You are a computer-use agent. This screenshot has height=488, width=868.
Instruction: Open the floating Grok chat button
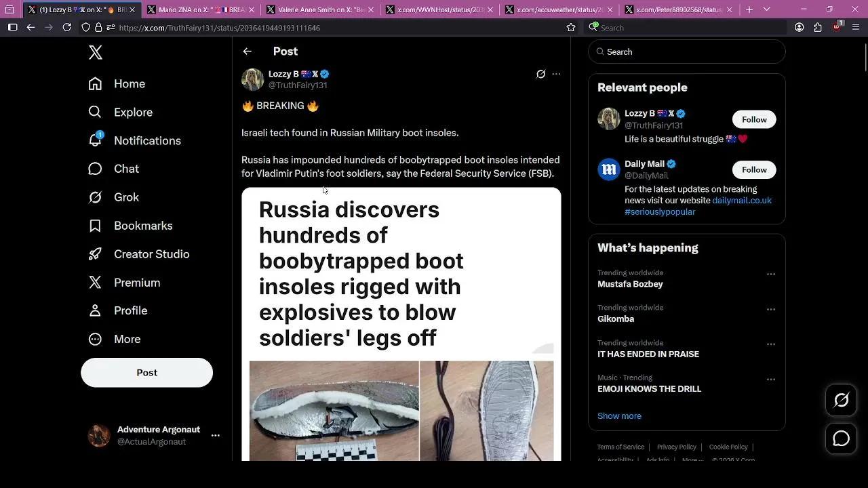click(x=840, y=401)
